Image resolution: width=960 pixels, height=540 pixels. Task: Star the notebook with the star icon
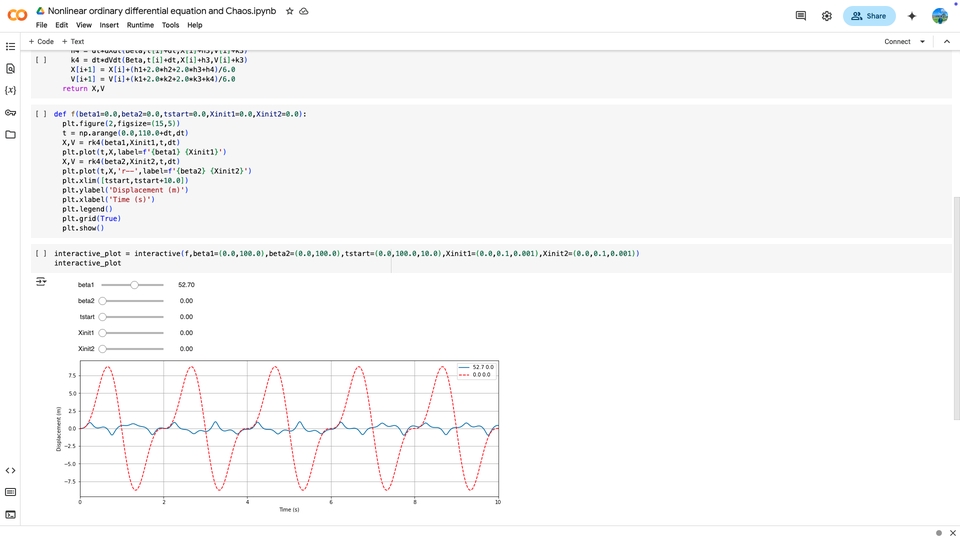coord(290,11)
